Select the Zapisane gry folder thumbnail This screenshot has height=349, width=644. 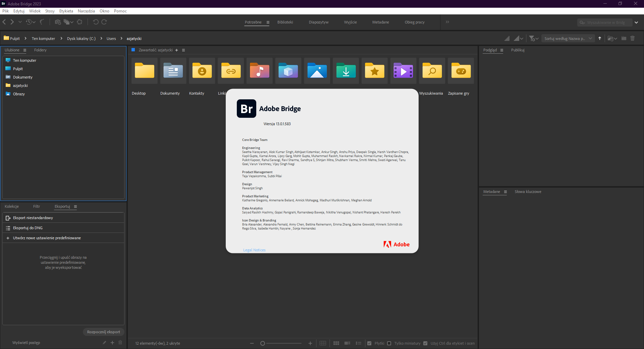461,71
